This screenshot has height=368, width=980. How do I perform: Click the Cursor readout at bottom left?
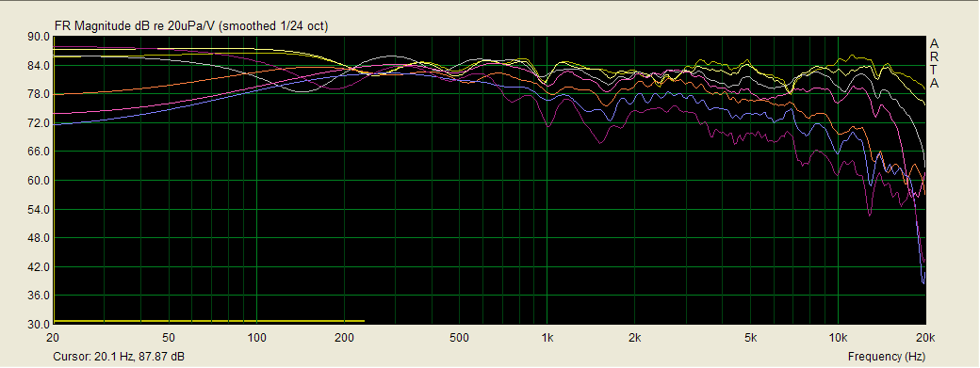click(x=119, y=357)
